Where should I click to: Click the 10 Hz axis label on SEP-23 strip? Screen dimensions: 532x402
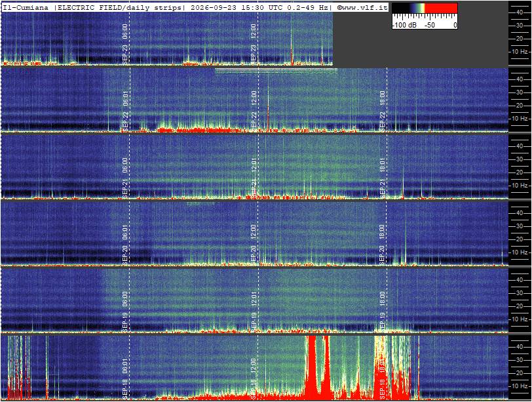point(520,52)
